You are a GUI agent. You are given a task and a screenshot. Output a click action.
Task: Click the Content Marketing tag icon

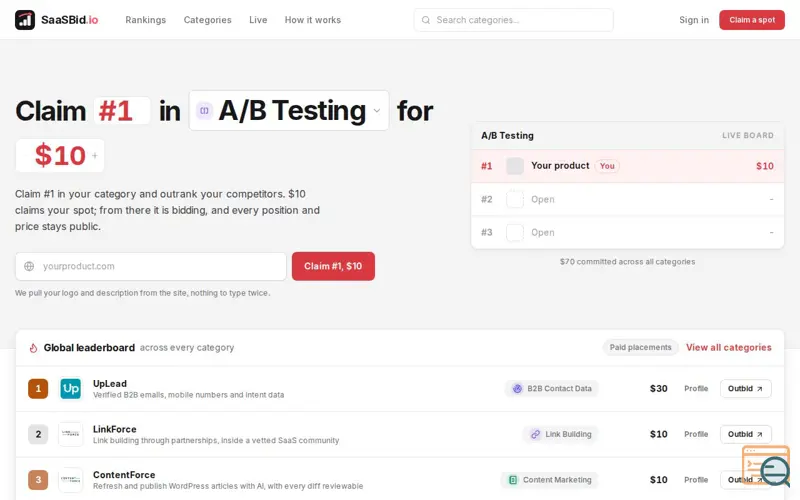pos(513,480)
